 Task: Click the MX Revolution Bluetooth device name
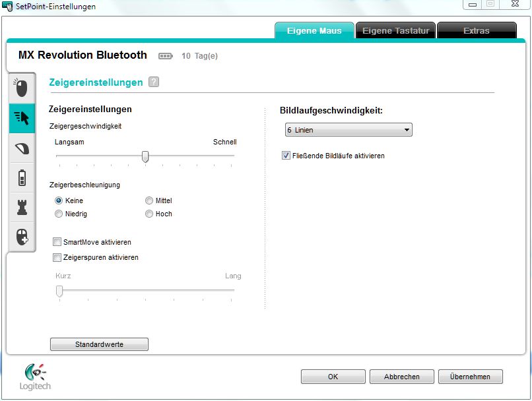coord(83,55)
